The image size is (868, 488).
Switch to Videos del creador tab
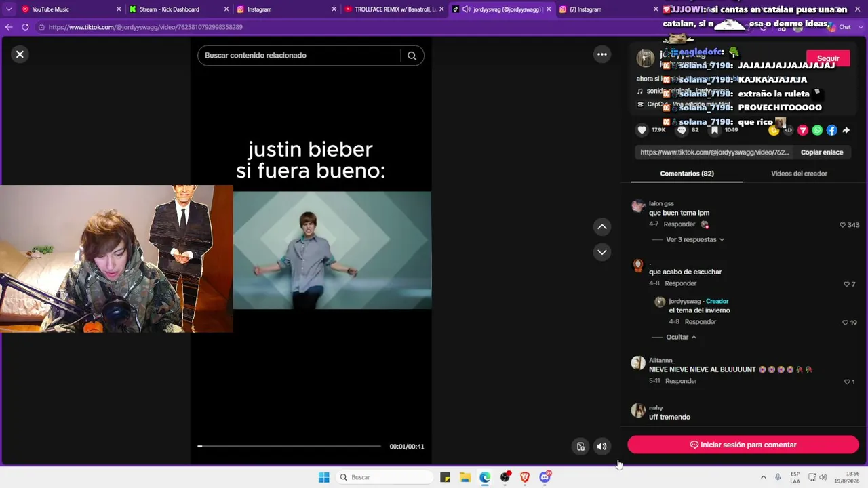click(799, 174)
